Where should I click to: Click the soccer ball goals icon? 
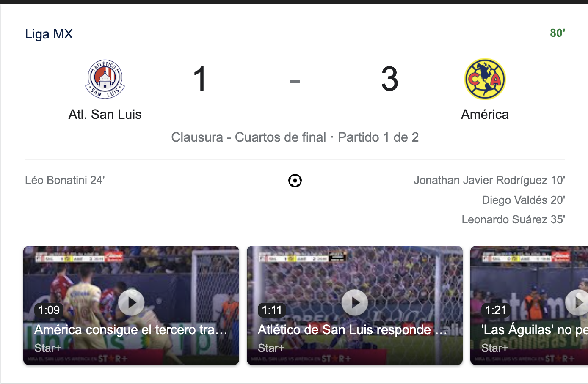[x=295, y=181]
